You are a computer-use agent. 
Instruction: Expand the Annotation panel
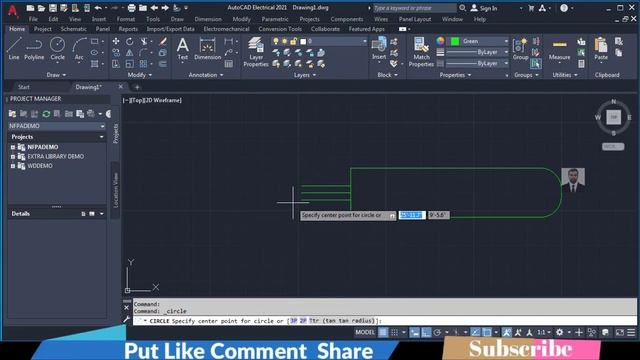[206, 75]
